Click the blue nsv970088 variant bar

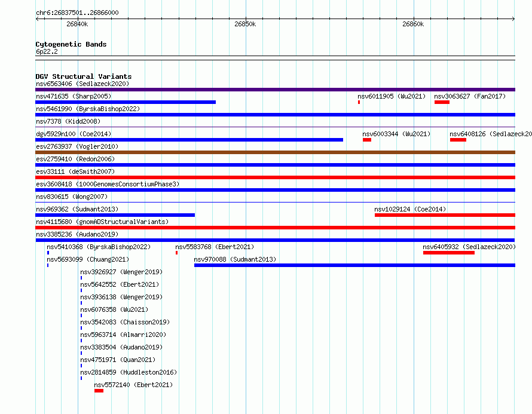click(354, 265)
